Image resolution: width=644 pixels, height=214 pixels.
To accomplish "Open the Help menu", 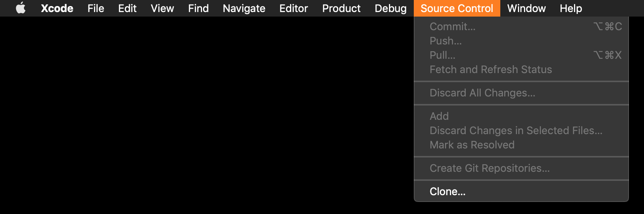I will 571,8.
